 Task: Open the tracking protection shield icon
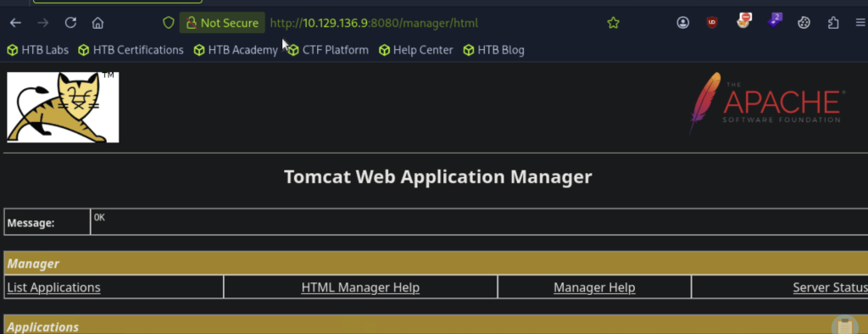click(x=169, y=23)
